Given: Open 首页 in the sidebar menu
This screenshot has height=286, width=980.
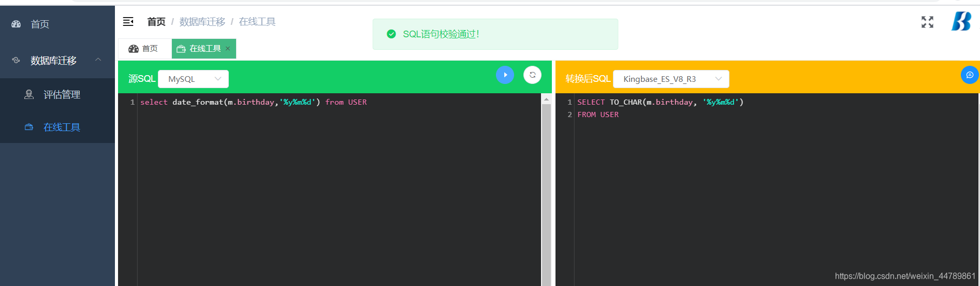Looking at the screenshot, I should pyautogui.click(x=57, y=24).
